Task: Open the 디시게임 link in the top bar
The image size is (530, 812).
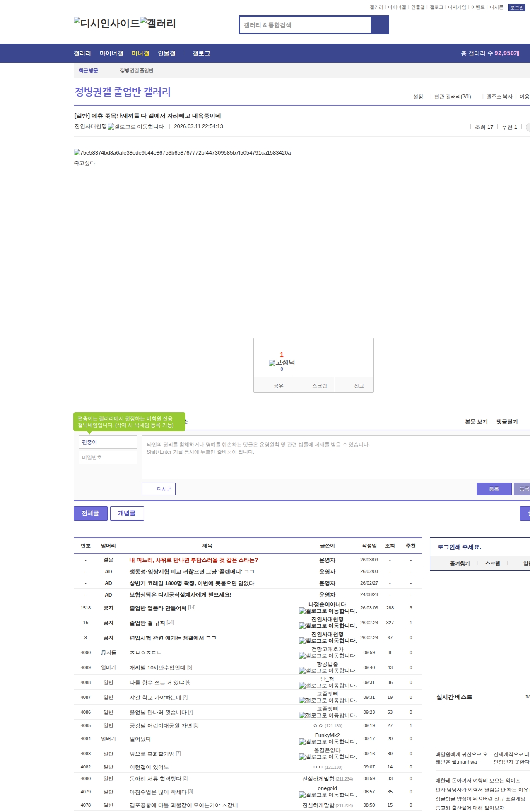Action: pos(457,7)
